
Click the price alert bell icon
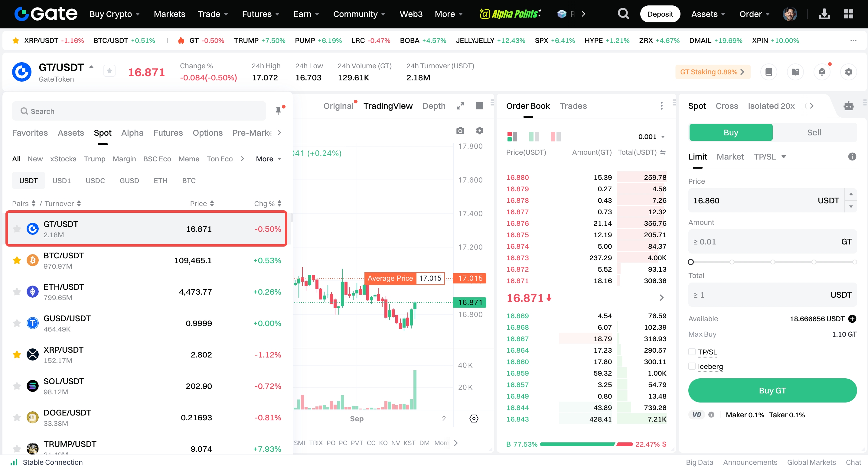822,72
